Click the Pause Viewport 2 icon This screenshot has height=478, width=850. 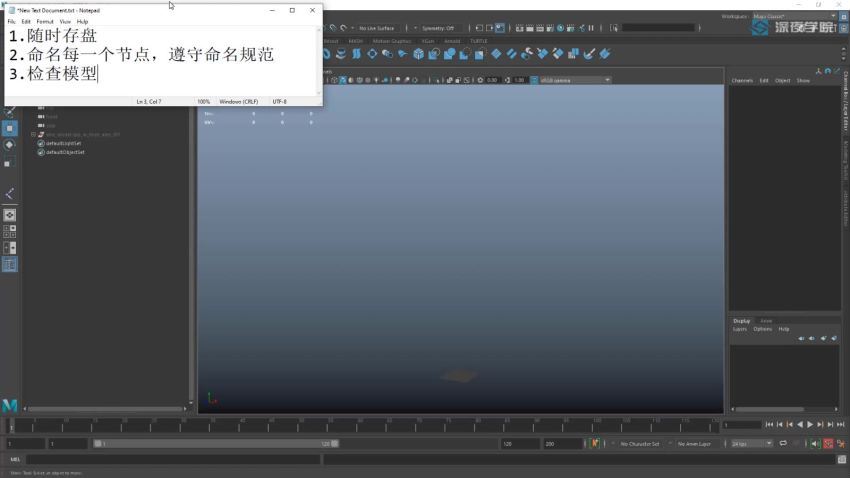[x=591, y=28]
